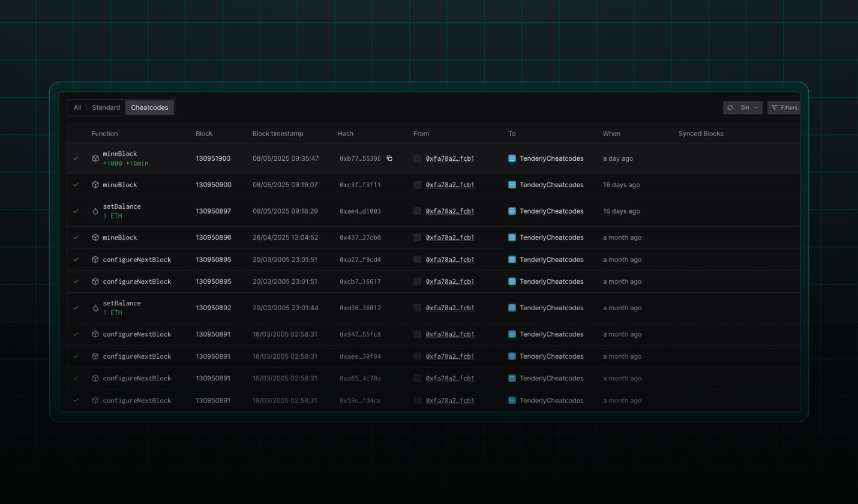Copy the 0xb77…55396 hash with copy icon
The width and height of the screenshot is (858, 504).
[x=389, y=158]
